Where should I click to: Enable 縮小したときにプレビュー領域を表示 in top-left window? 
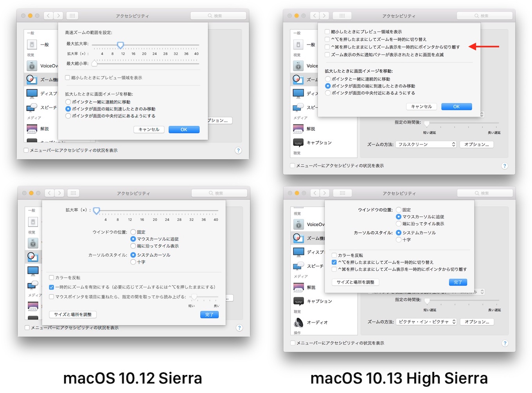(x=68, y=78)
